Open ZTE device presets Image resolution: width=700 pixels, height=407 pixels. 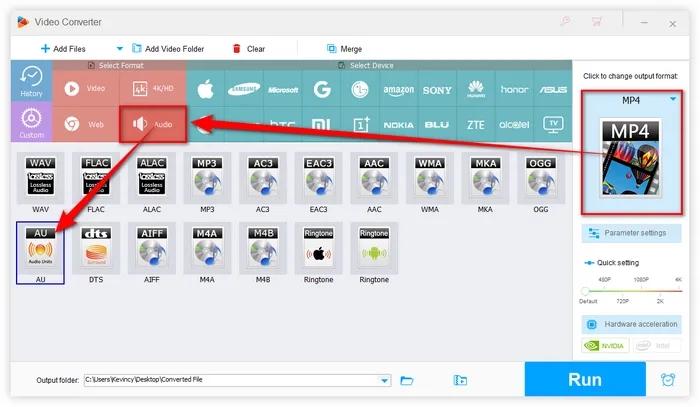tap(476, 125)
